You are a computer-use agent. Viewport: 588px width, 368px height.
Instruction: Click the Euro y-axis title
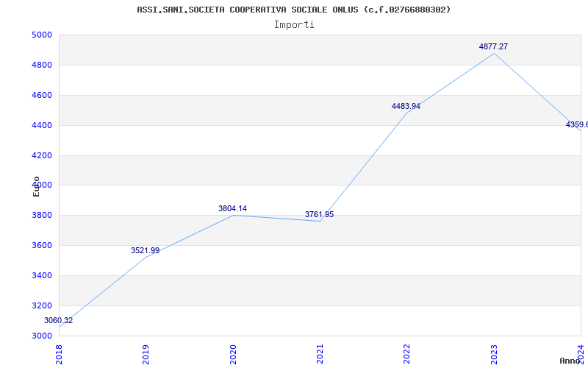(36, 186)
